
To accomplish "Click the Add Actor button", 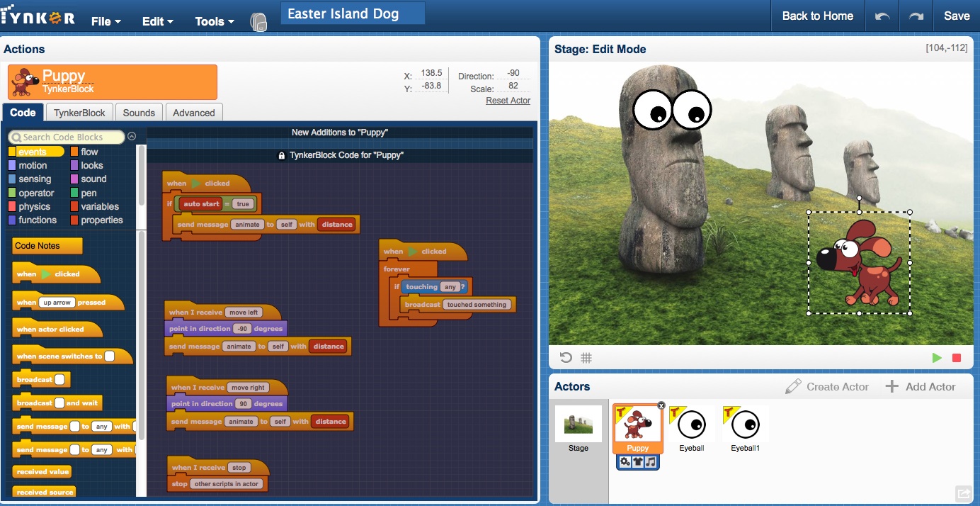I will click(921, 386).
